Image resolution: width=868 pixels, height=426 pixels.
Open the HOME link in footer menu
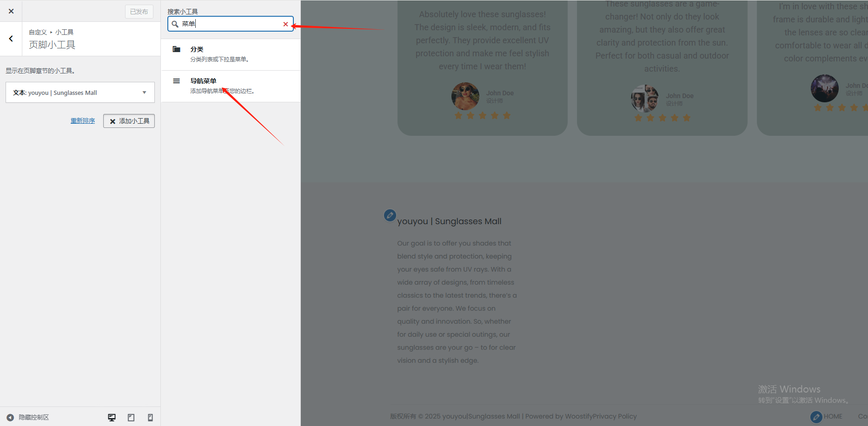(833, 417)
